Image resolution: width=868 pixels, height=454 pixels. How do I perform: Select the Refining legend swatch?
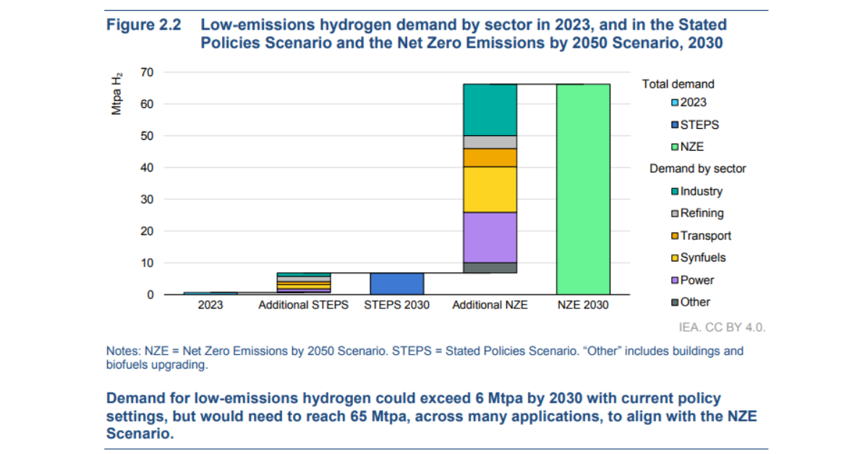(676, 214)
